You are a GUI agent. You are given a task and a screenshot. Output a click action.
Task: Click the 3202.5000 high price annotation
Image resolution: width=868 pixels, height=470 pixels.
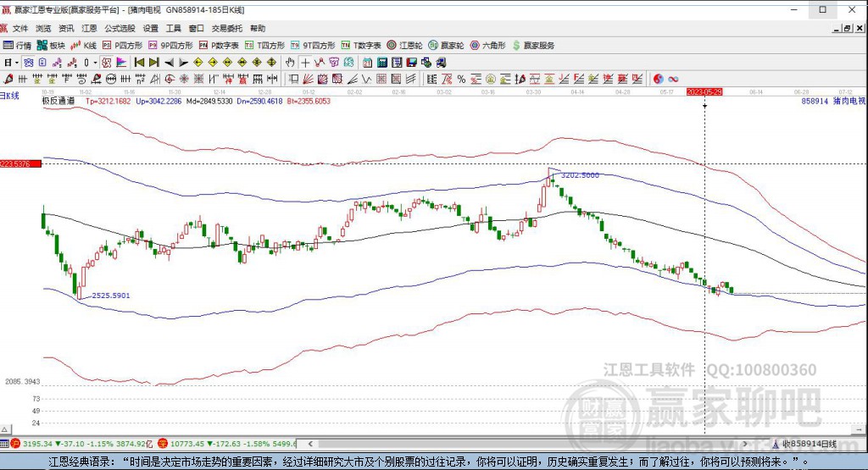[580, 175]
